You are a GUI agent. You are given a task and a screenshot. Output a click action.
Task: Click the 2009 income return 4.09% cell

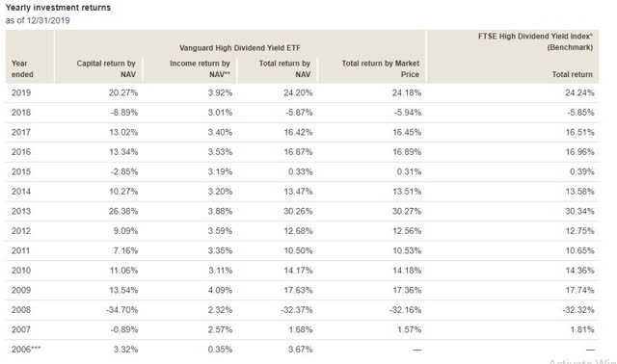click(x=220, y=290)
